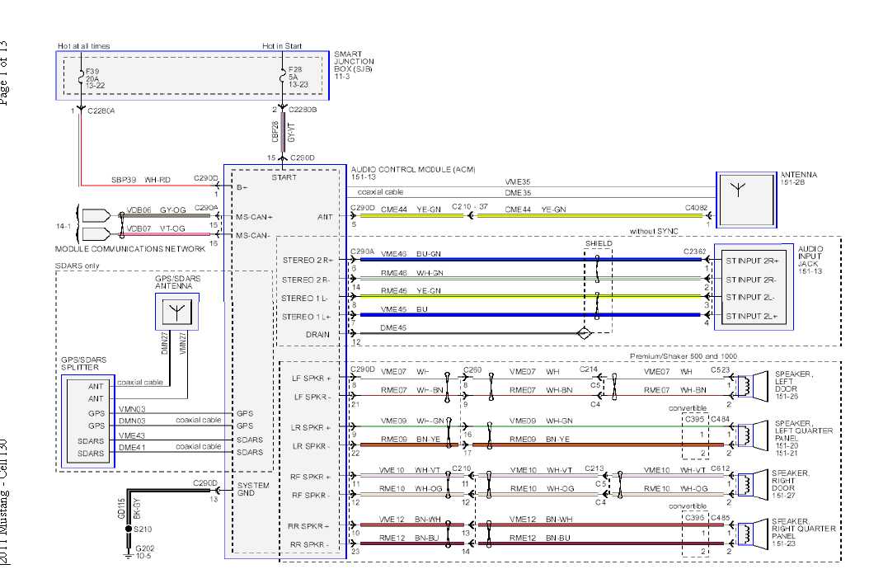Select the left door speaker symbol

(x=752, y=386)
